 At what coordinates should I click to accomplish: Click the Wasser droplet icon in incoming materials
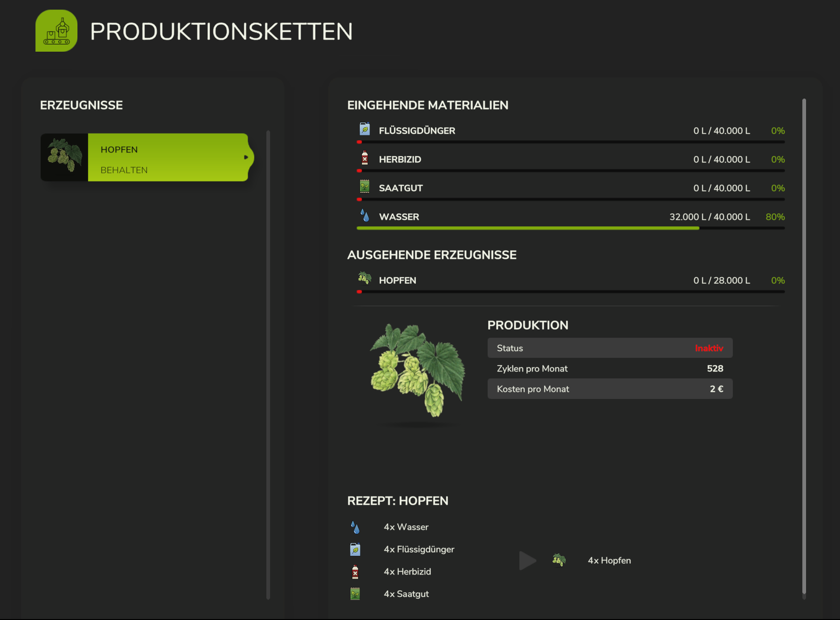pos(365,215)
